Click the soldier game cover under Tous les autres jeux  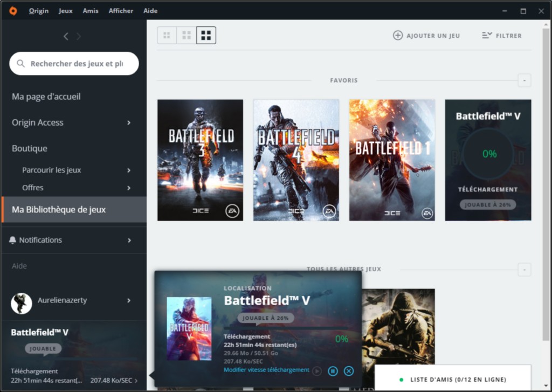(x=398, y=326)
